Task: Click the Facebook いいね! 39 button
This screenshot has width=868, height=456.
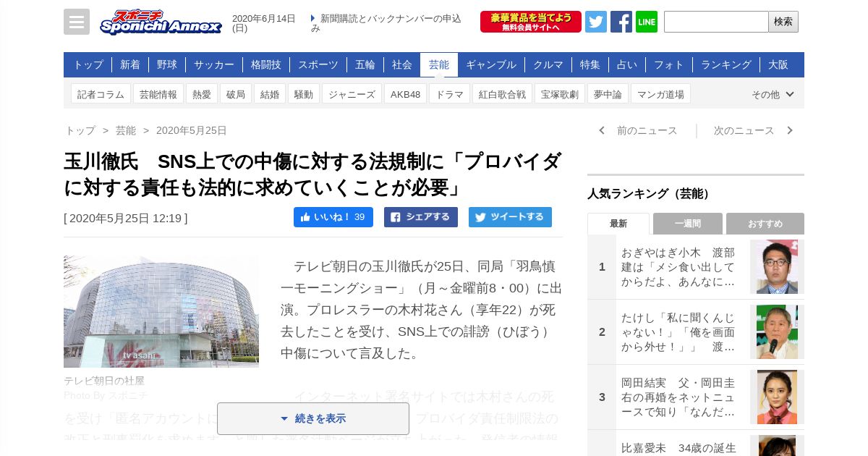Action: pos(333,217)
